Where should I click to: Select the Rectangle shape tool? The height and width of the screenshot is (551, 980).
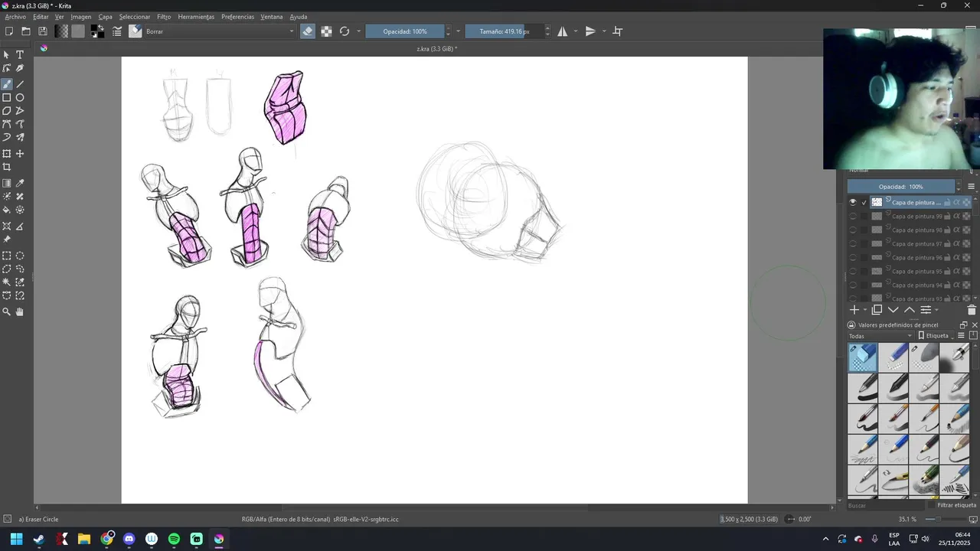(7, 98)
